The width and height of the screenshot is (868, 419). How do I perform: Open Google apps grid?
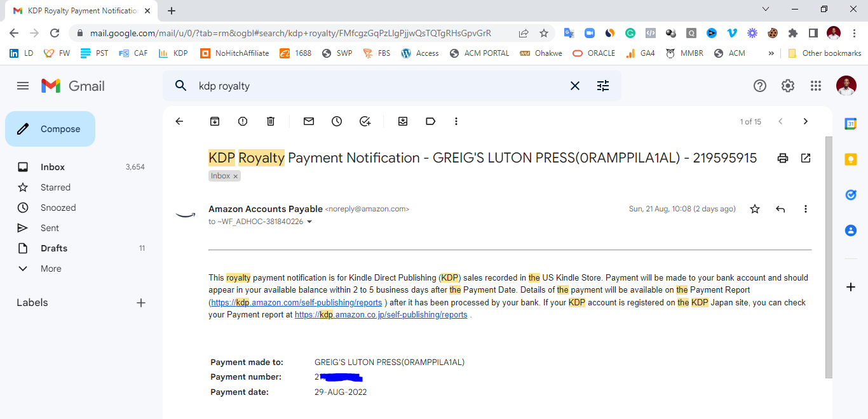816,86
